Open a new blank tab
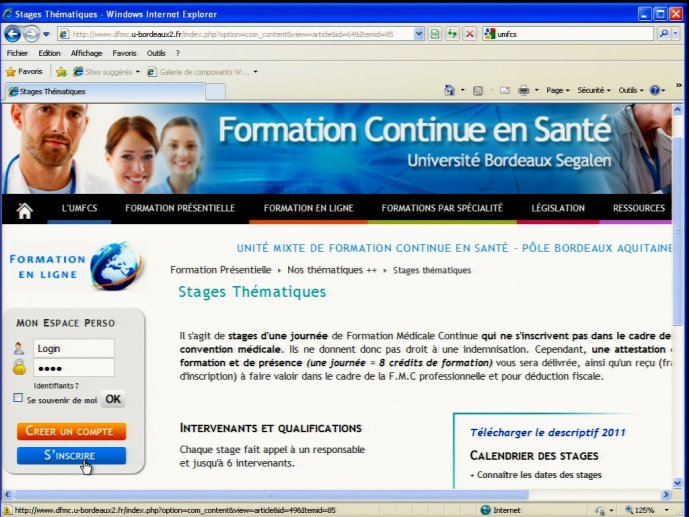This screenshot has width=689, height=517. [x=215, y=92]
